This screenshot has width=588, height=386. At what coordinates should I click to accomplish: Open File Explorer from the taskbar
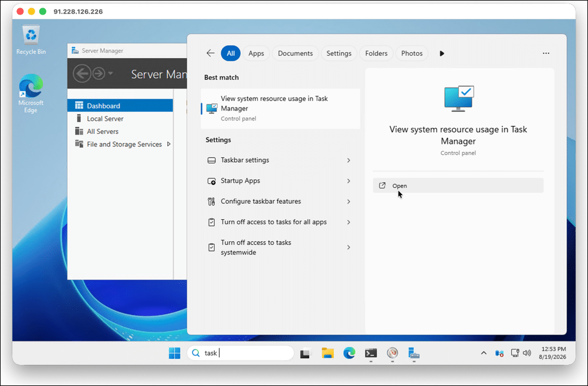point(327,353)
